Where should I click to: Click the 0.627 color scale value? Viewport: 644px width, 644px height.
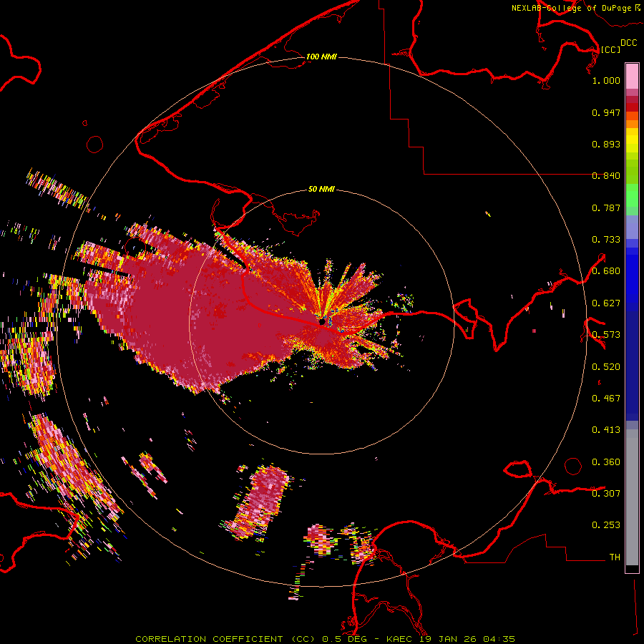click(606, 303)
